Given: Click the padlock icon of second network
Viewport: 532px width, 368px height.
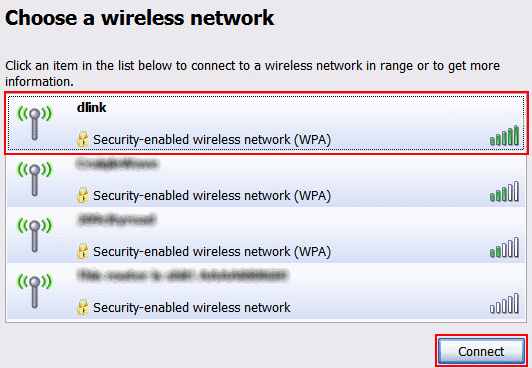Looking at the screenshot, I should [82, 195].
